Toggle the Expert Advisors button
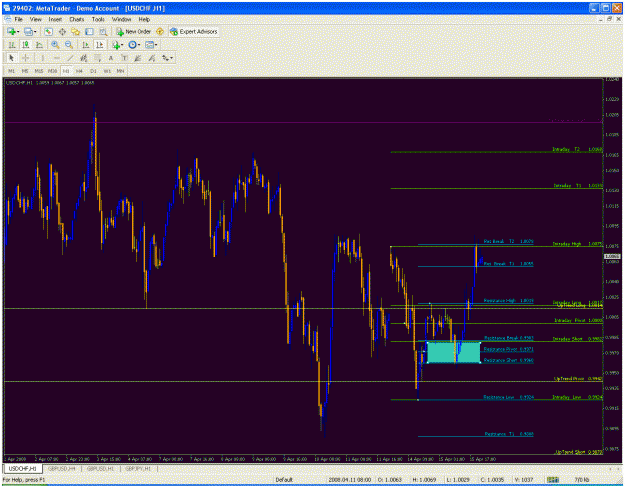Viewport: 625px width, 486px height. tap(194, 31)
